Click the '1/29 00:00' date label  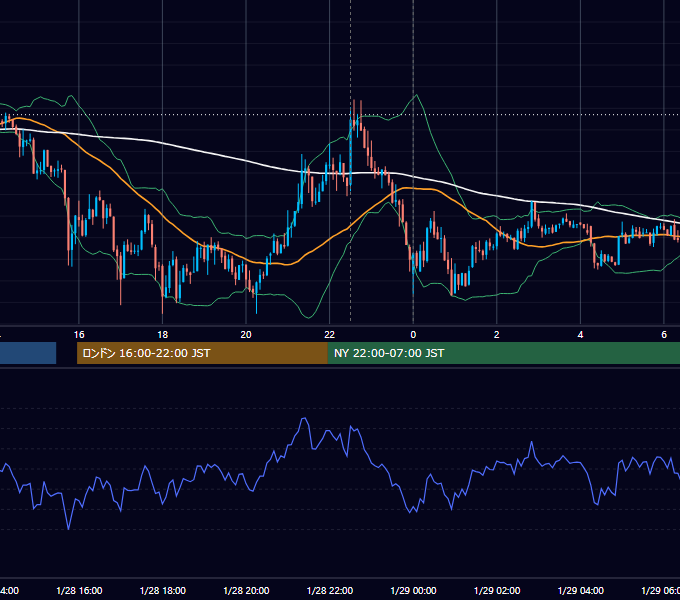click(x=413, y=591)
